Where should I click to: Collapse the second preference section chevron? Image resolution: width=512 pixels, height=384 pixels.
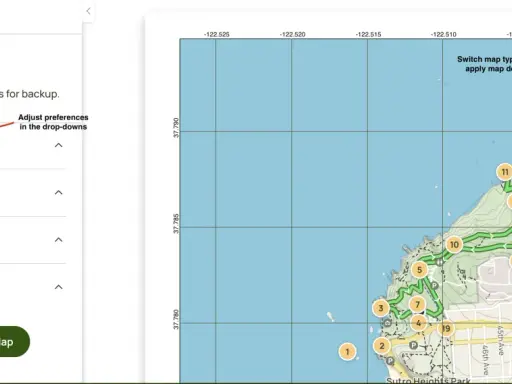[59, 192]
